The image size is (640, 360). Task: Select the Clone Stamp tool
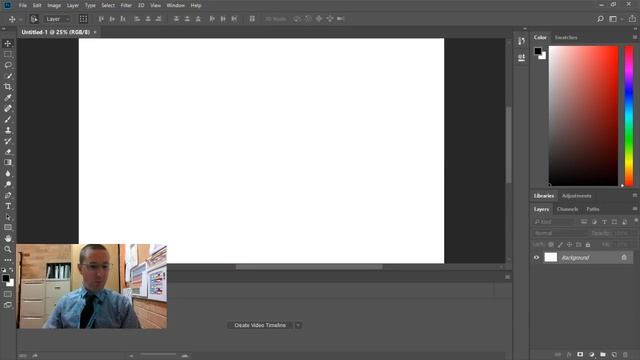coord(8,130)
